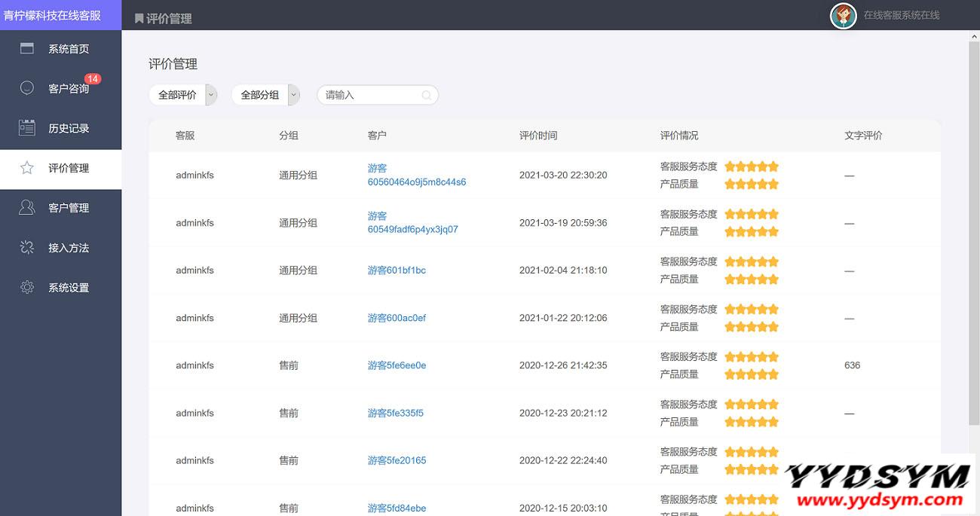Click the 历史记录 calendar icon
980x516 pixels.
[x=27, y=128]
